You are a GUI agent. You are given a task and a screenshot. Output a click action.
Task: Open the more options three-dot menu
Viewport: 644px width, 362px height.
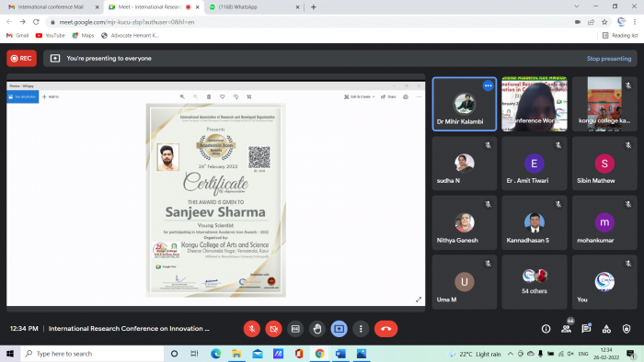[361, 329]
